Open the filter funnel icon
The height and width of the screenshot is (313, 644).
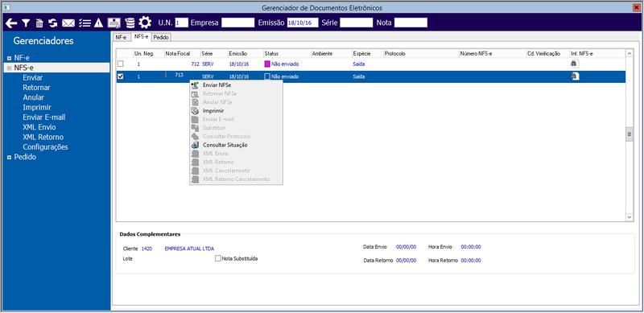[26, 23]
